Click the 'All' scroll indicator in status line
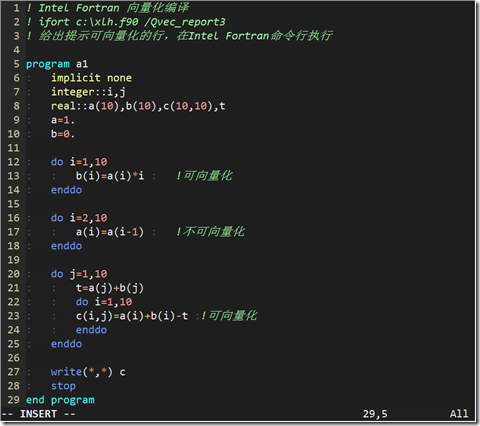 pyautogui.click(x=459, y=414)
